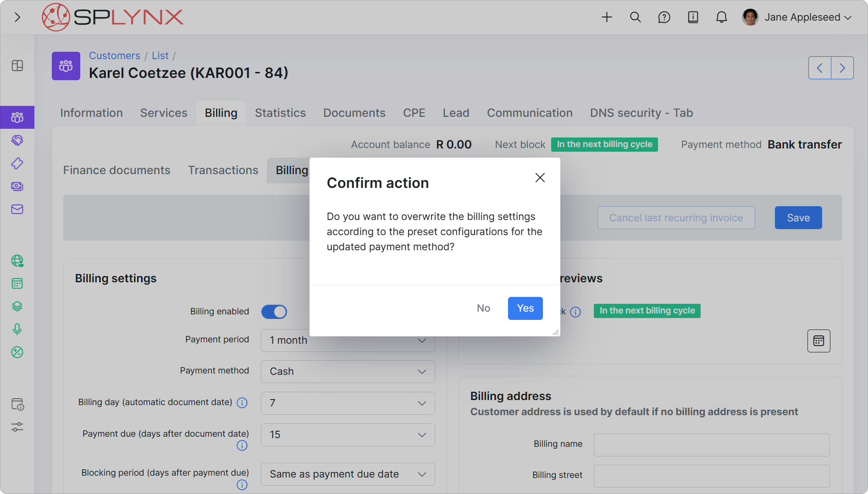Open the info documentation icon in header

pos(693,17)
